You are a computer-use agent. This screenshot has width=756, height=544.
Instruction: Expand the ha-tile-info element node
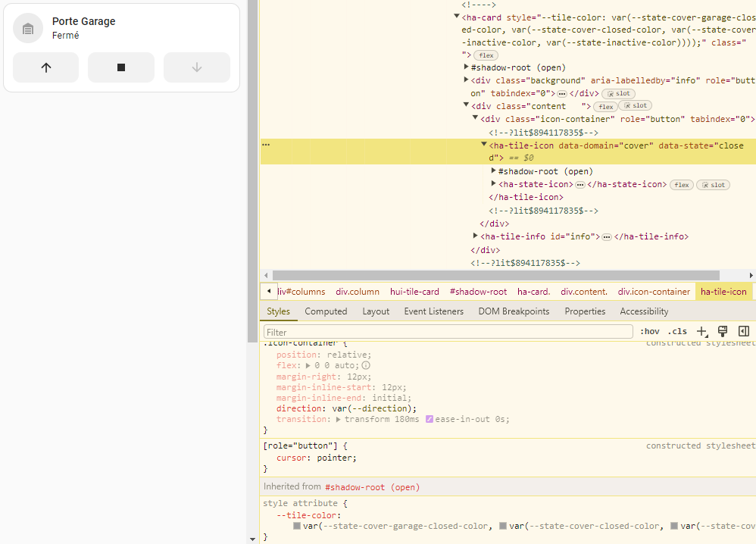point(475,236)
